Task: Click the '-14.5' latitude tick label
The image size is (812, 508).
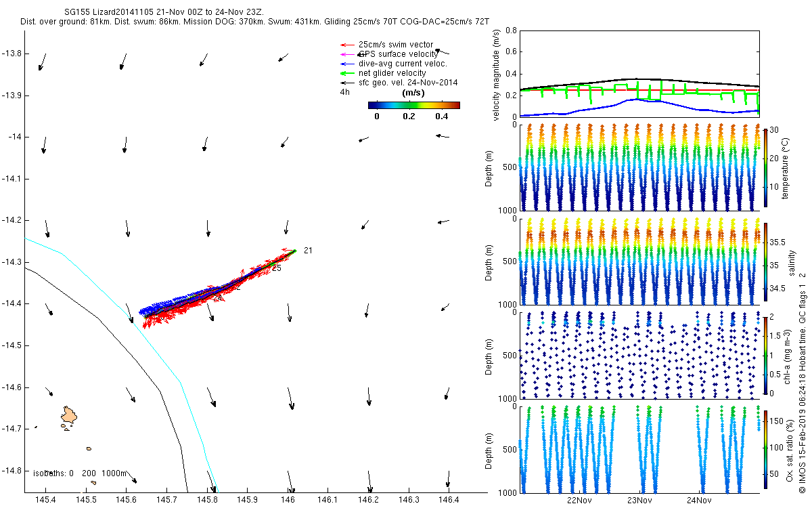Action: (13, 345)
